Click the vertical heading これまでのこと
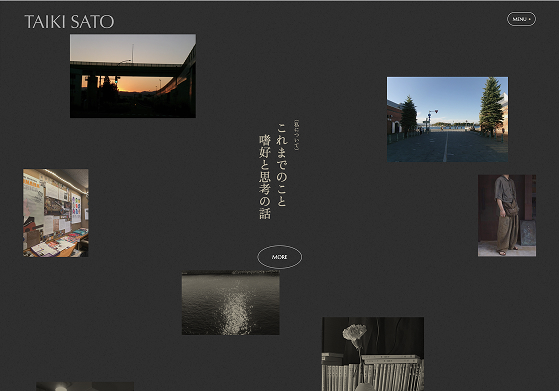This screenshot has height=392, width=559. click(282, 165)
